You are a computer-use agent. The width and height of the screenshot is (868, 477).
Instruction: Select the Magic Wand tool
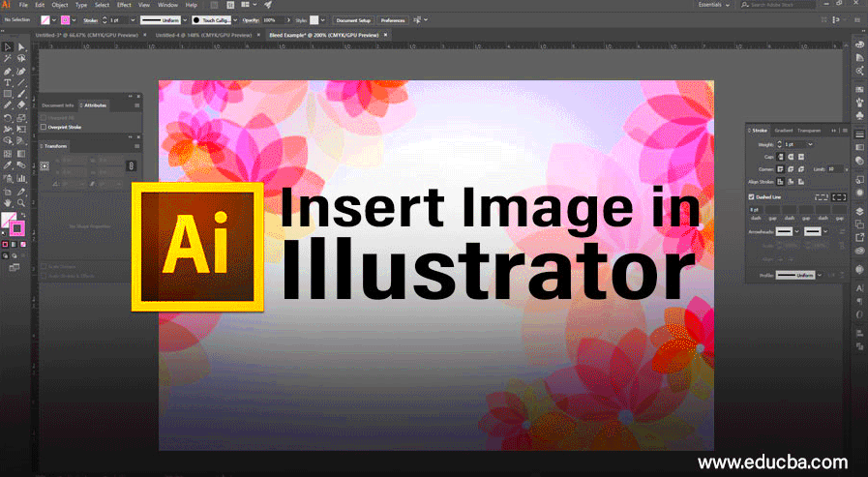pyautogui.click(x=7, y=58)
